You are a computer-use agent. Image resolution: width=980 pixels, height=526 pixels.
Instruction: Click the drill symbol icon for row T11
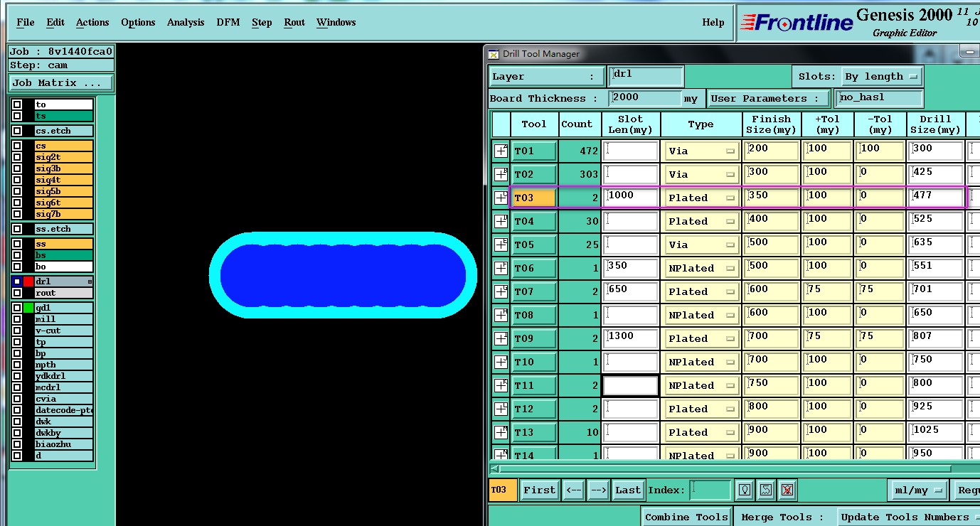click(x=501, y=385)
